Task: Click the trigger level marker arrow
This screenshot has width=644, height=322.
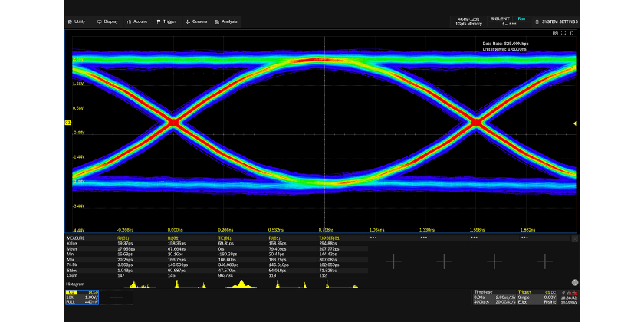Action: pos(575,123)
